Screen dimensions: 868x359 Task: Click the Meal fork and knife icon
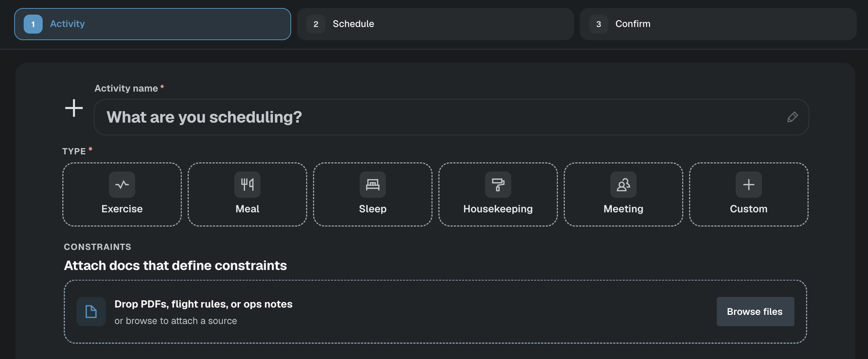tap(247, 185)
